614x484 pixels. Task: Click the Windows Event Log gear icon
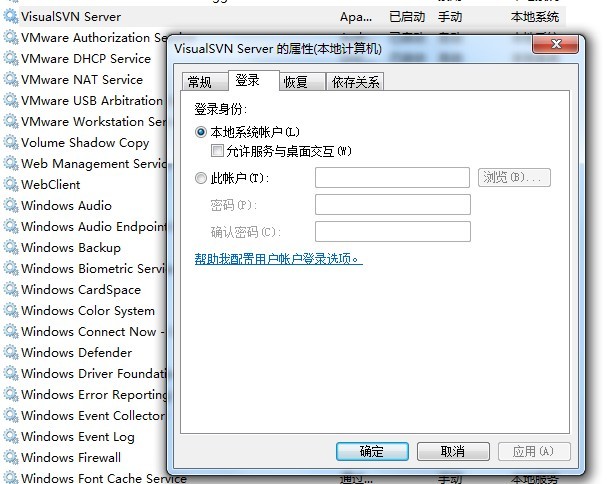tap(11, 437)
